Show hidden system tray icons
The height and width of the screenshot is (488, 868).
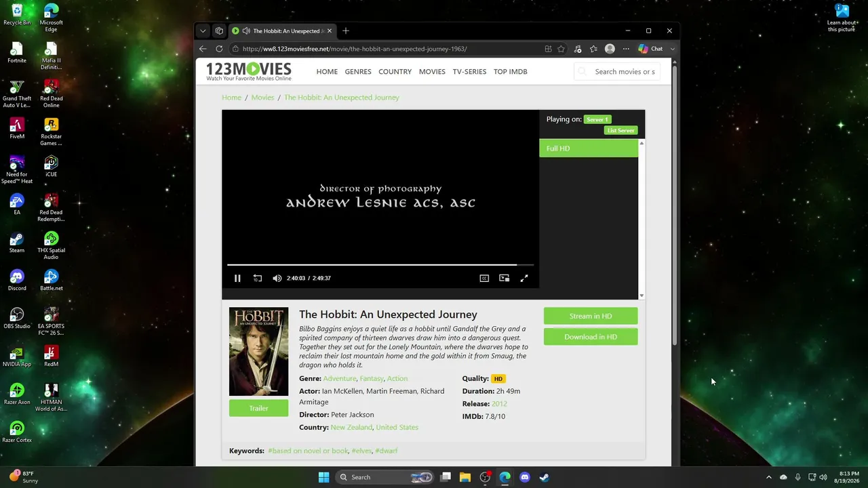click(x=768, y=477)
